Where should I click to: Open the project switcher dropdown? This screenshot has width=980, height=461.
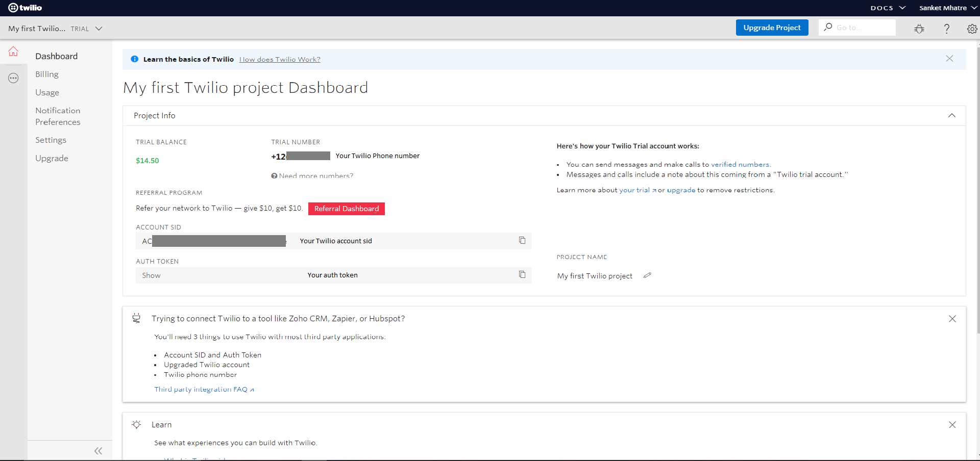(55, 29)
